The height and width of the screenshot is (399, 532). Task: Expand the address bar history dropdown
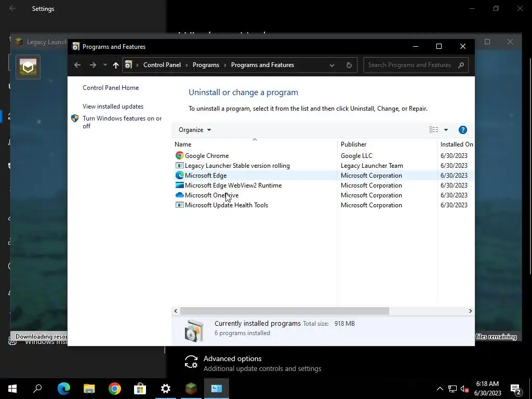click(332, 65)
